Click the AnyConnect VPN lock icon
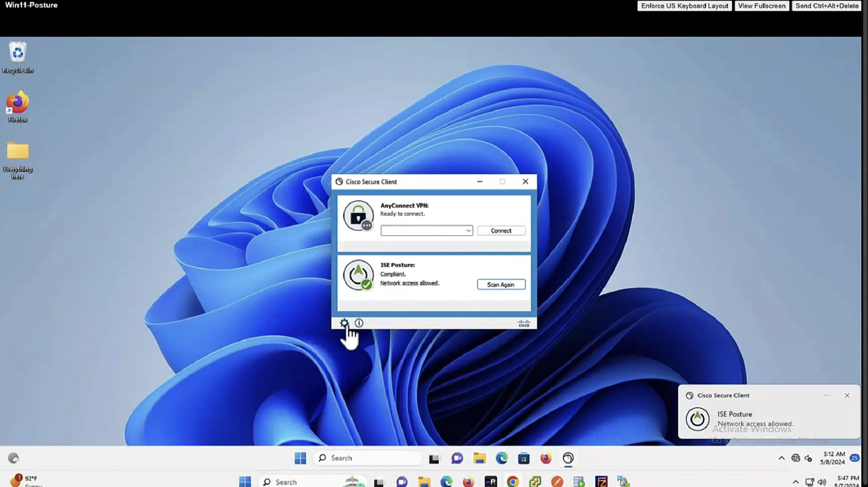Screen dimensions: 868x487 point(358,216)
